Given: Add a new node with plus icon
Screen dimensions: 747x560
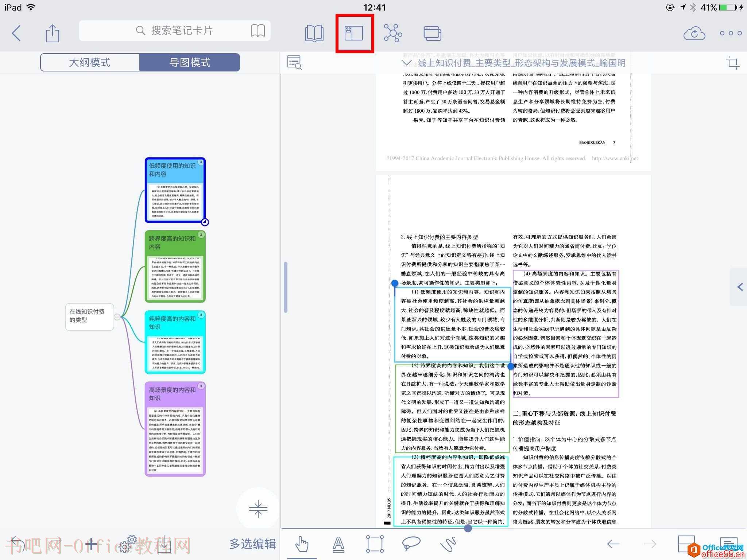Looking at the screenshot, I should pyautogui.click(x=91, y=545).
